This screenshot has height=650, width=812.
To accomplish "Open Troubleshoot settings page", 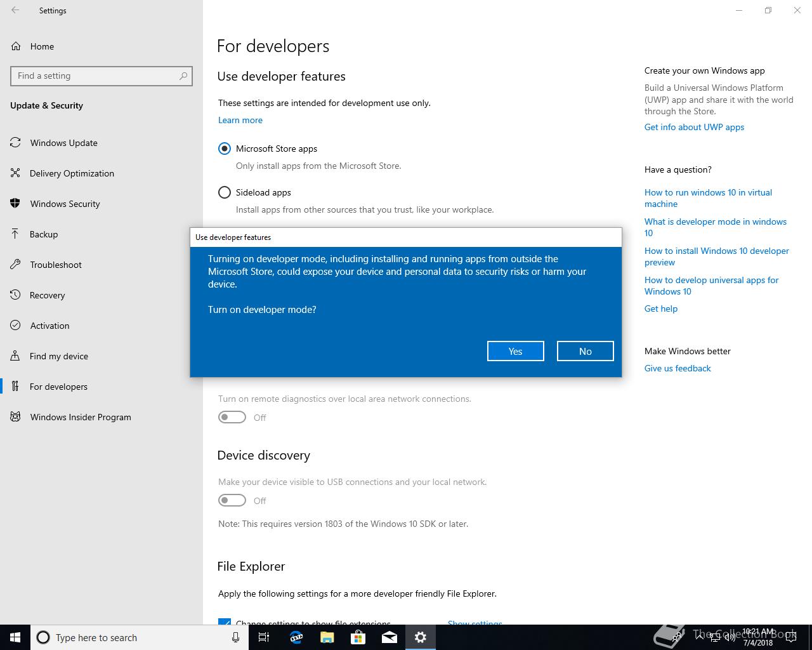I will [56, 265].
